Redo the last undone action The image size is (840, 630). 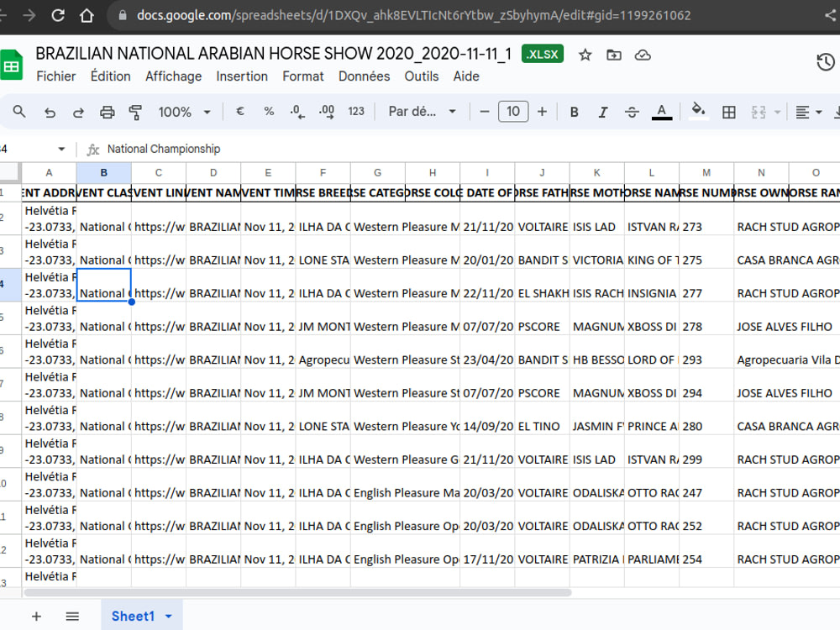(x=78, y=112)
